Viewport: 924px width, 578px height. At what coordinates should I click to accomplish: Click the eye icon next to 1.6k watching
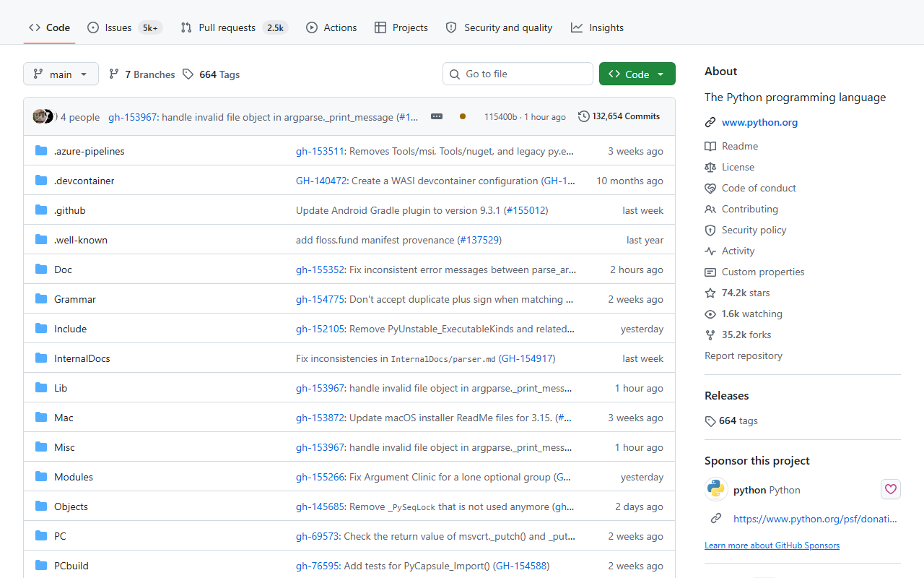tap(710, 314)
